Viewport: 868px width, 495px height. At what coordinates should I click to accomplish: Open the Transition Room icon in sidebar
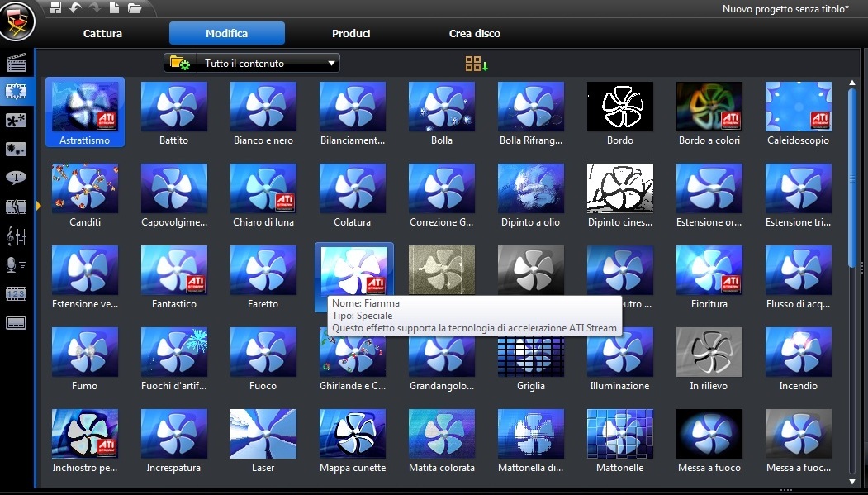[17, 207]
